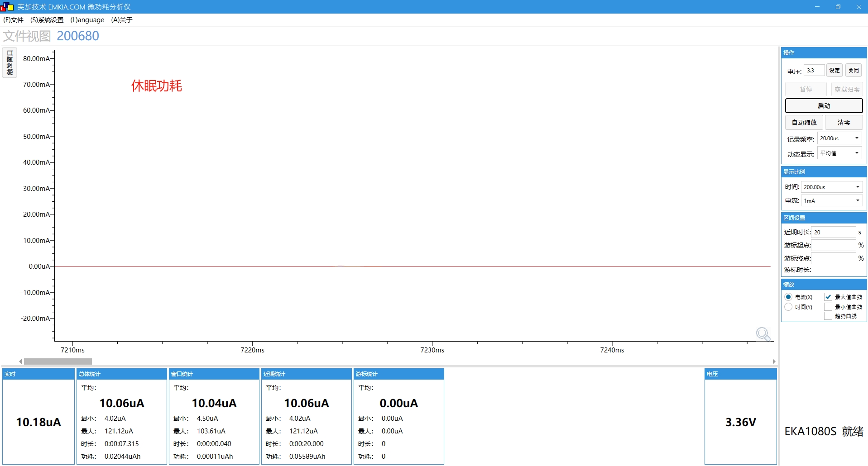Click the 休眠功耗 red chart label
Screen dimensions: 868x466
(157, 86)
